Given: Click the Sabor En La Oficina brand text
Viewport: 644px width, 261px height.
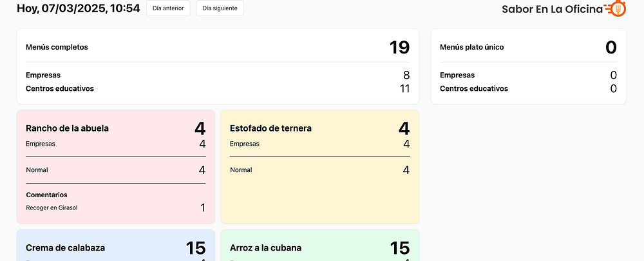Looking at the screenshot, I should (552, 9).
